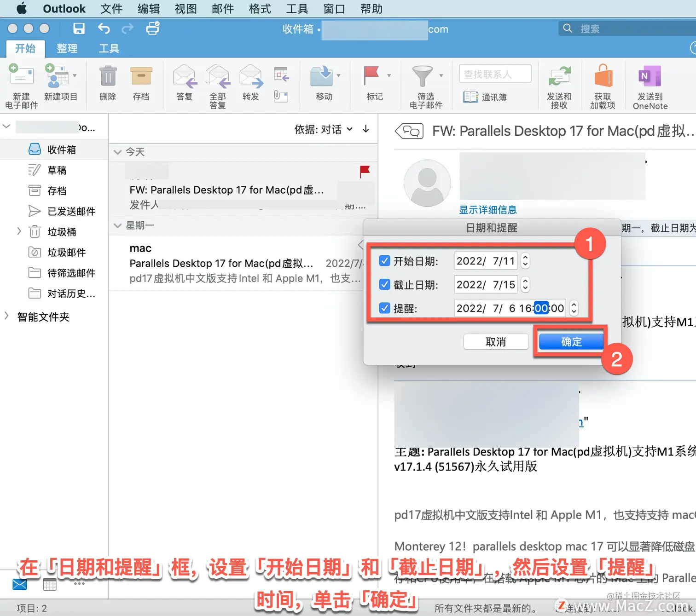Adjust the 开始日期 stepper
696x616 pixels.
[x=525, y=261]
